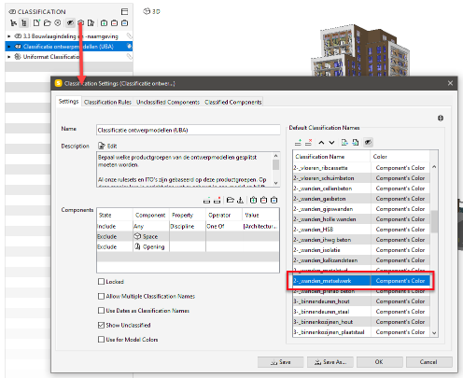Click the Color cell of 3-_binnendeuren_hout row

click(400, 301)
